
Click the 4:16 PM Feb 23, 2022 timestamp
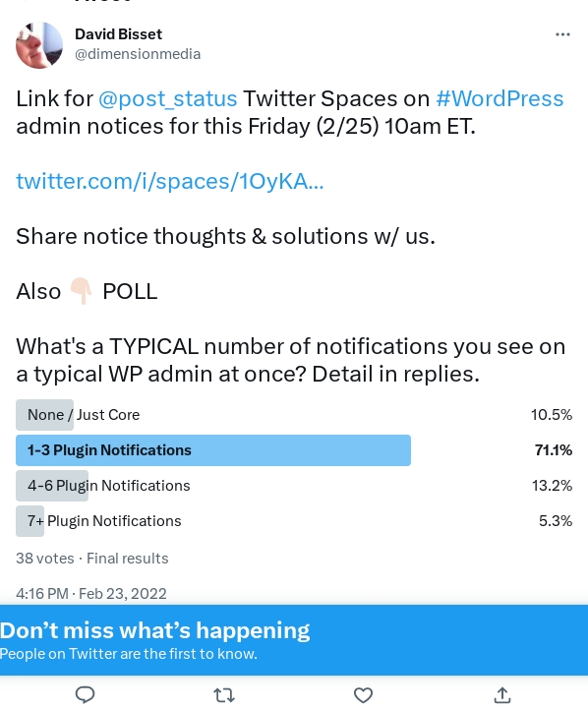point(91,594)
